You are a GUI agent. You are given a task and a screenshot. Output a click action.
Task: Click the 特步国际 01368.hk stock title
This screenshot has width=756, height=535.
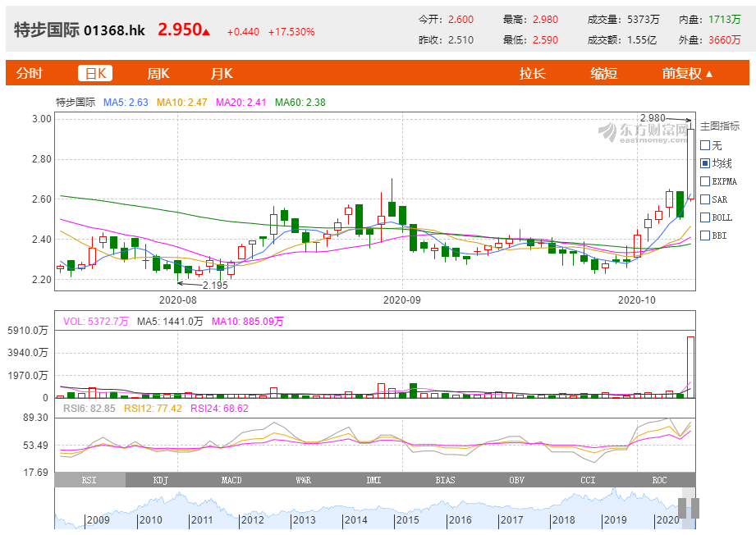(x=80, y=30)
